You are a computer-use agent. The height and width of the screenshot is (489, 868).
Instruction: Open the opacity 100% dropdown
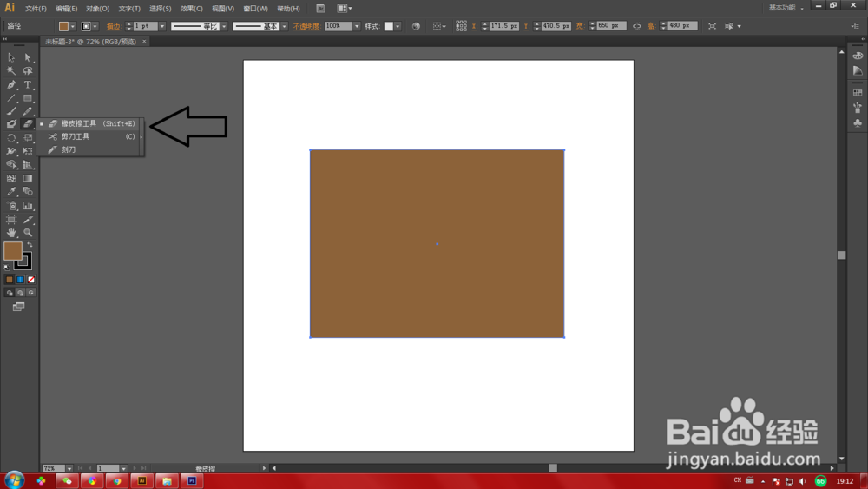[357, 26]
